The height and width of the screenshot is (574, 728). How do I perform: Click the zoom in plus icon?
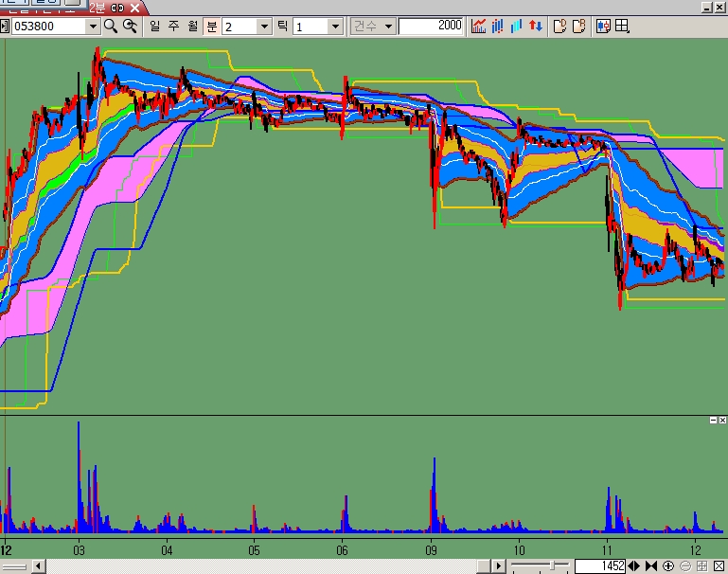(x=668, y=565)
